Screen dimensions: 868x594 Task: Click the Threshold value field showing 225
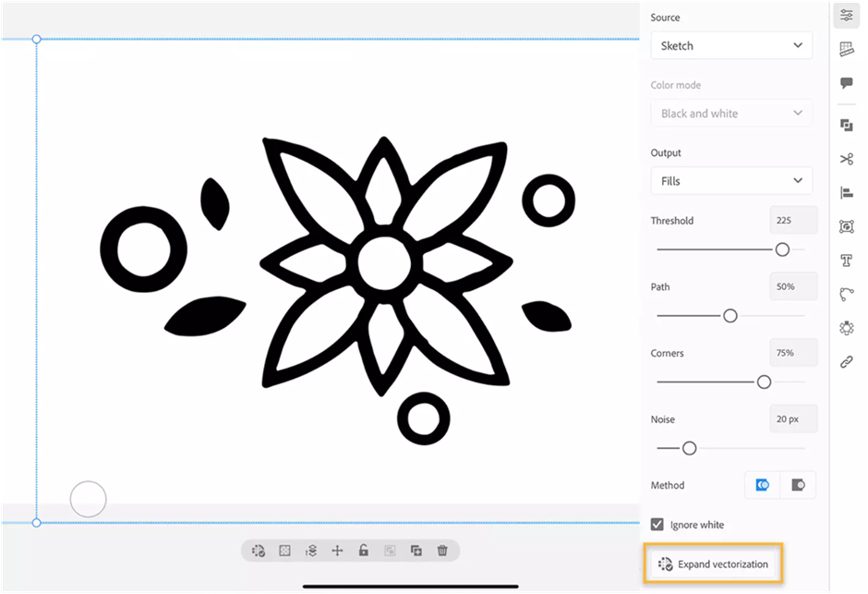(x=792, y=220)
